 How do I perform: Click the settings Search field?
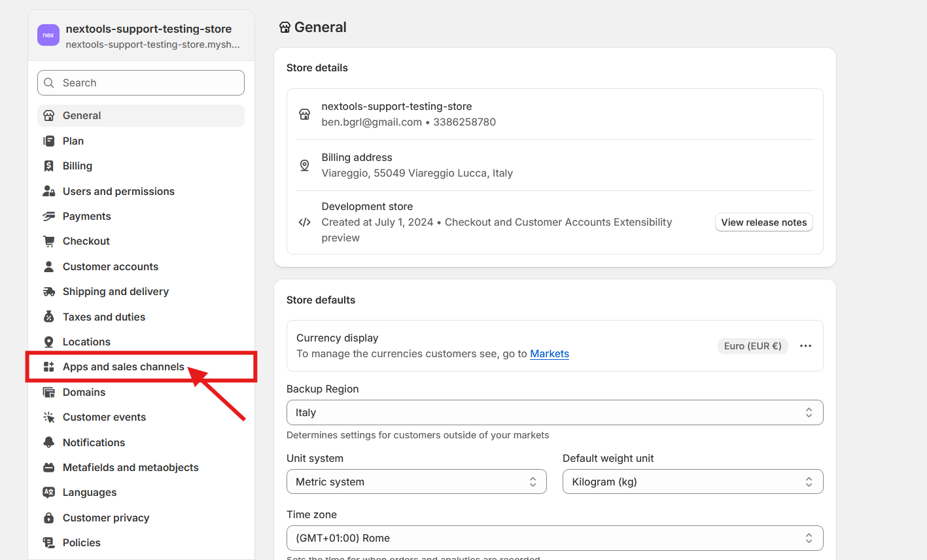pos(141,83)
